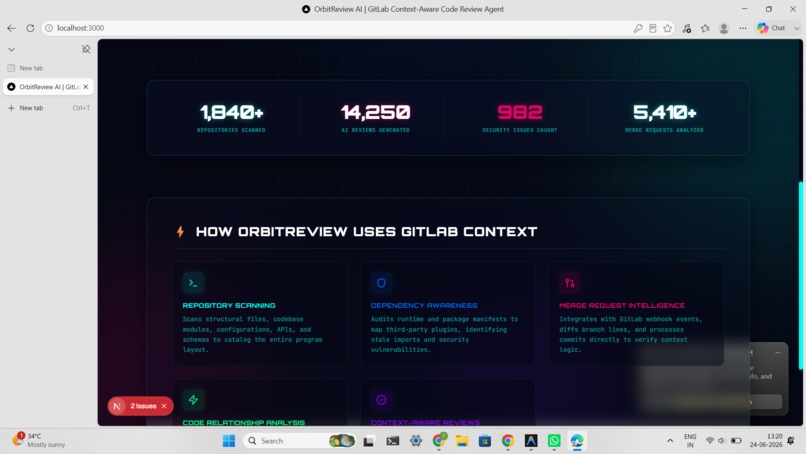Click the site info icon in address bar

coord(49,28)
